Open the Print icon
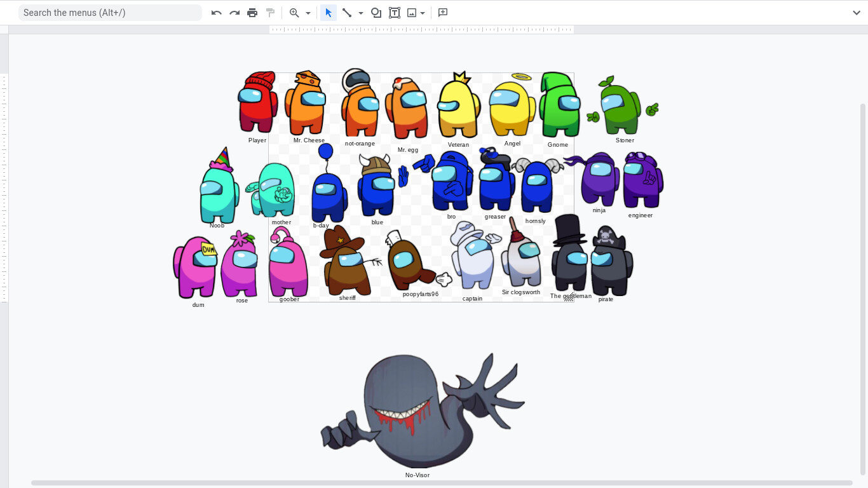Image resolution: width=868 pixels, height=488 pixels. (252, 12)
